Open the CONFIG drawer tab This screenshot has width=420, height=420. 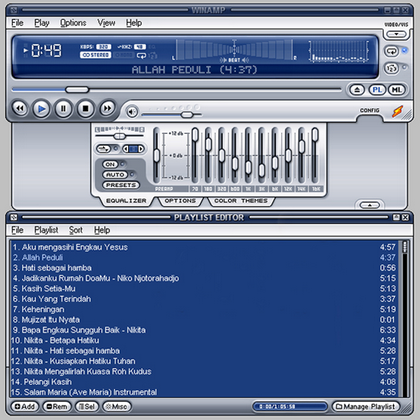[x=369, y=110]
